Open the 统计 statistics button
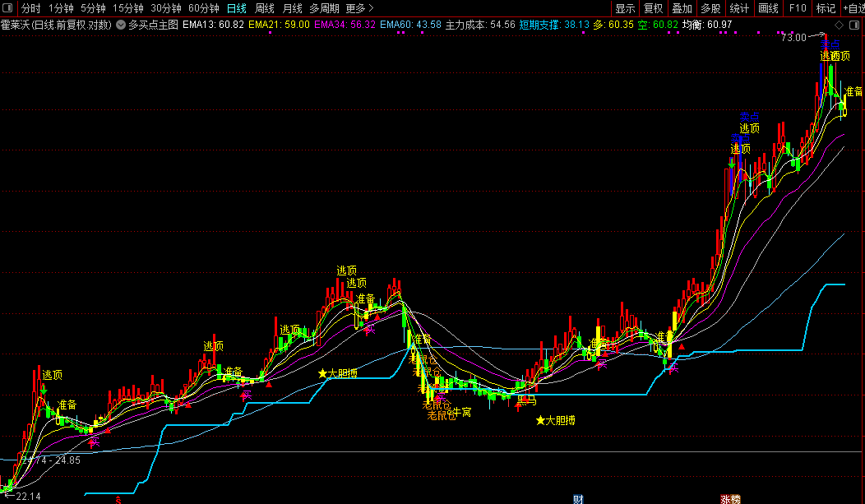The image size is (865, 504). click(739, 8)
